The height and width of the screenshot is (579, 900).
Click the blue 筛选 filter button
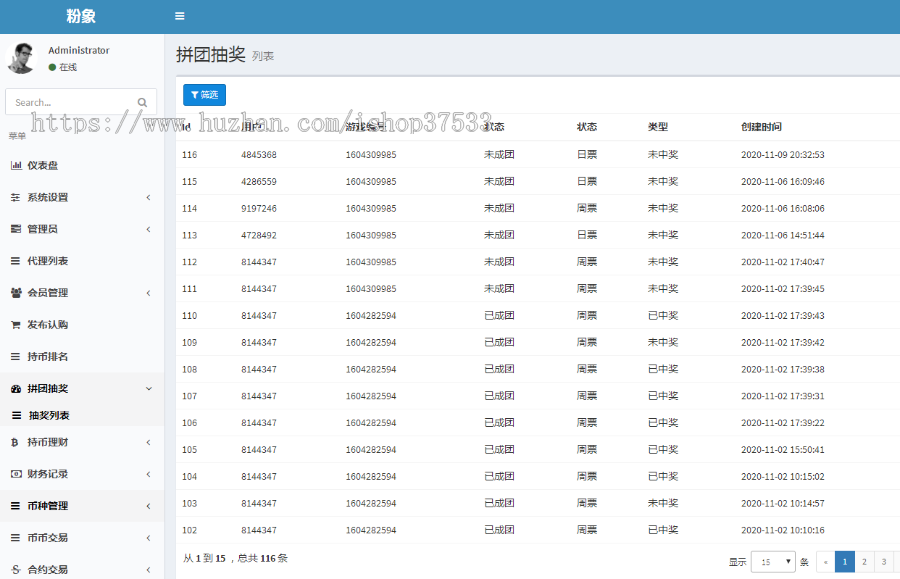[x=204, y=95]
